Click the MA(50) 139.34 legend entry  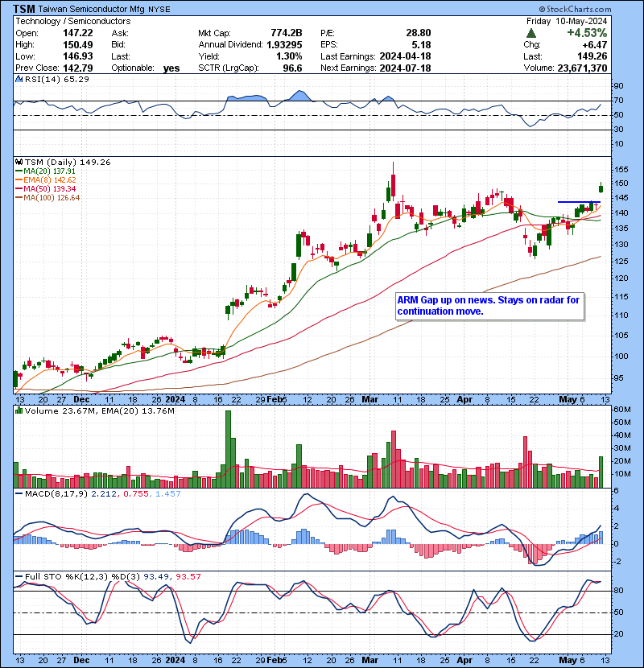49,188
